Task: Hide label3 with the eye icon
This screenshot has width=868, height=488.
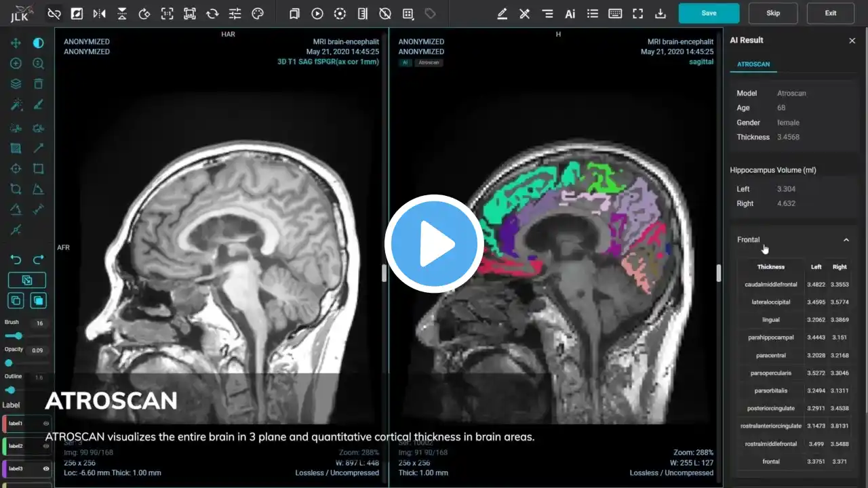Action: click(46, 468)
